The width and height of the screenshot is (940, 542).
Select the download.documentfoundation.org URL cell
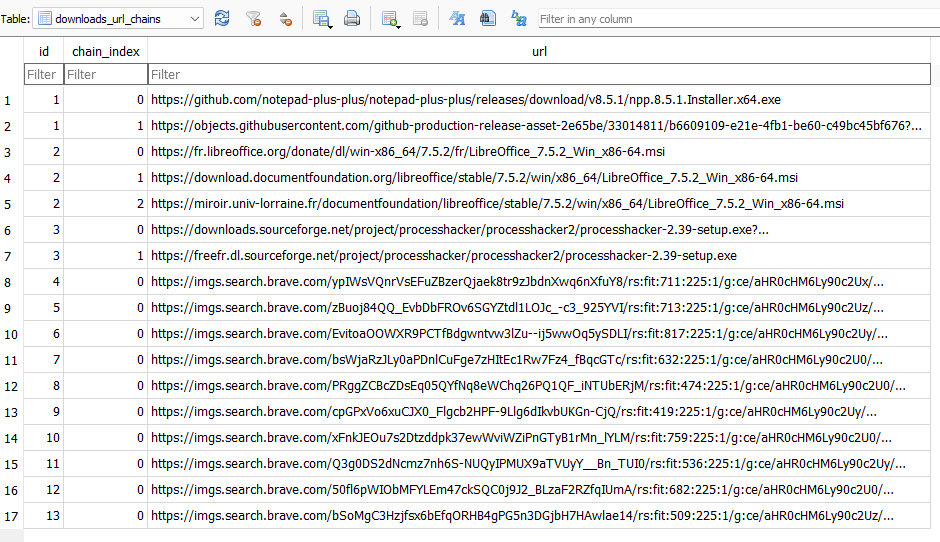click(539, 177)
